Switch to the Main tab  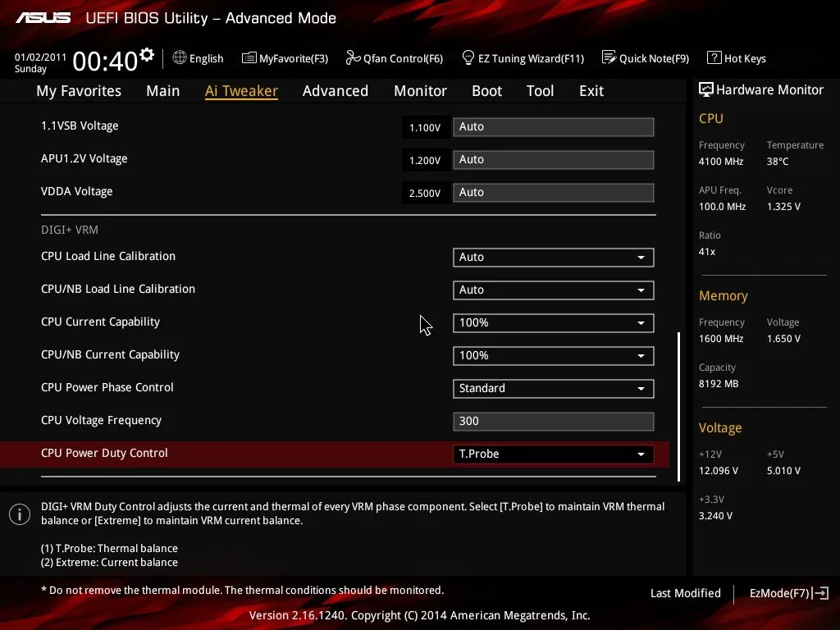tap(163, 90)
